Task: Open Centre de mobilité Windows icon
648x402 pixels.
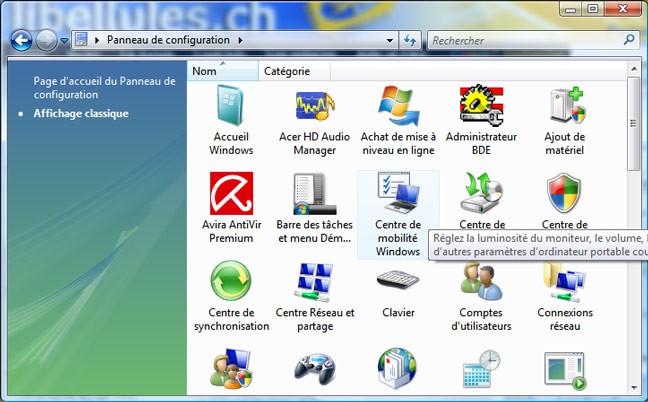Action: click(x=398, y=193)
